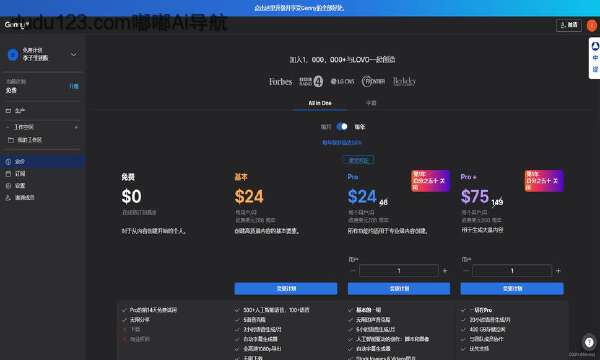Click the top banner announcement link

coord(299,8)
